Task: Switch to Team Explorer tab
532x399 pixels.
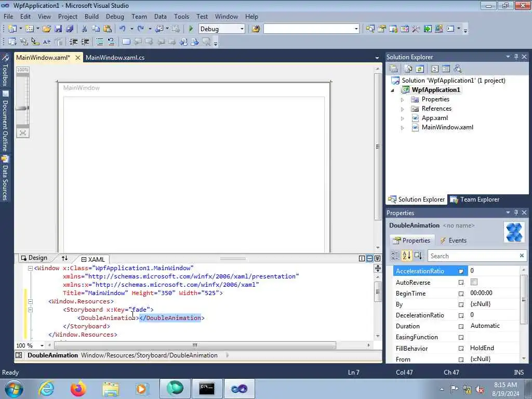Action: [x=475, y=199]
